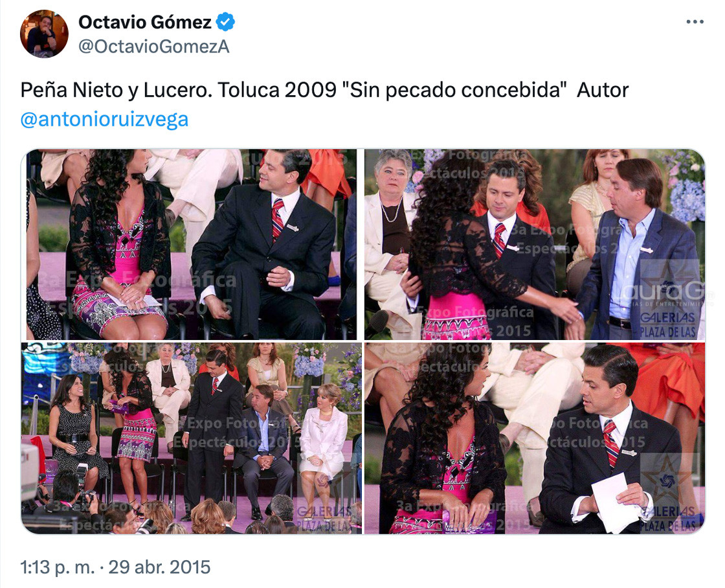Open the @antonioruizvega mention link
Image resolution: width=725 pixels, height=588 pixels.
coord(104,119)
